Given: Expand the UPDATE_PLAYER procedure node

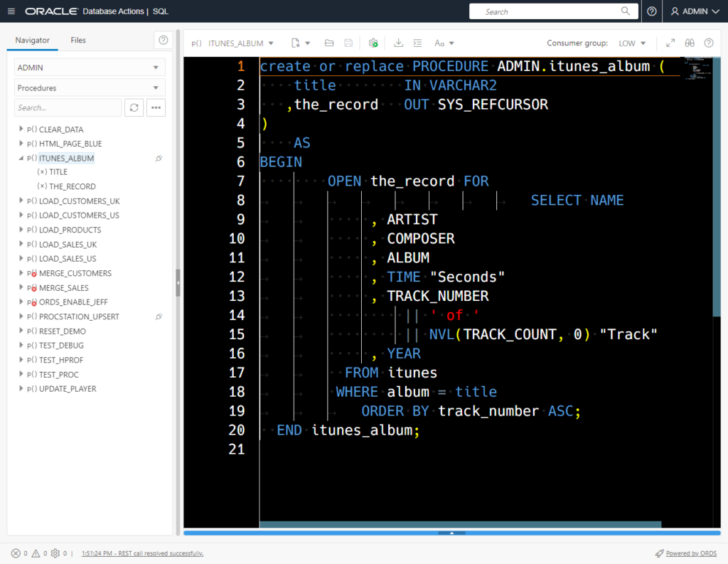Looking at the screenshot, I should 21,388.
